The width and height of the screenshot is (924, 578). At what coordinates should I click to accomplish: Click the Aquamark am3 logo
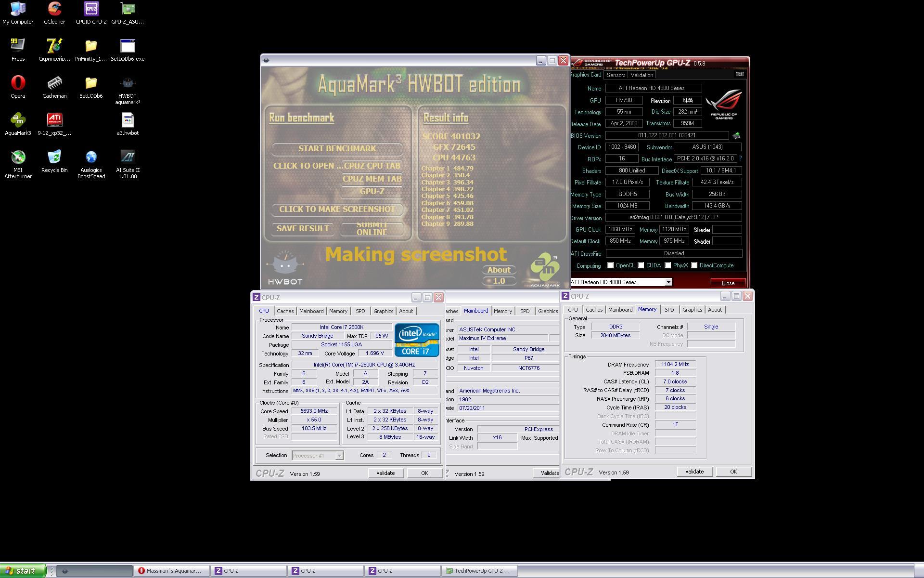545,271
